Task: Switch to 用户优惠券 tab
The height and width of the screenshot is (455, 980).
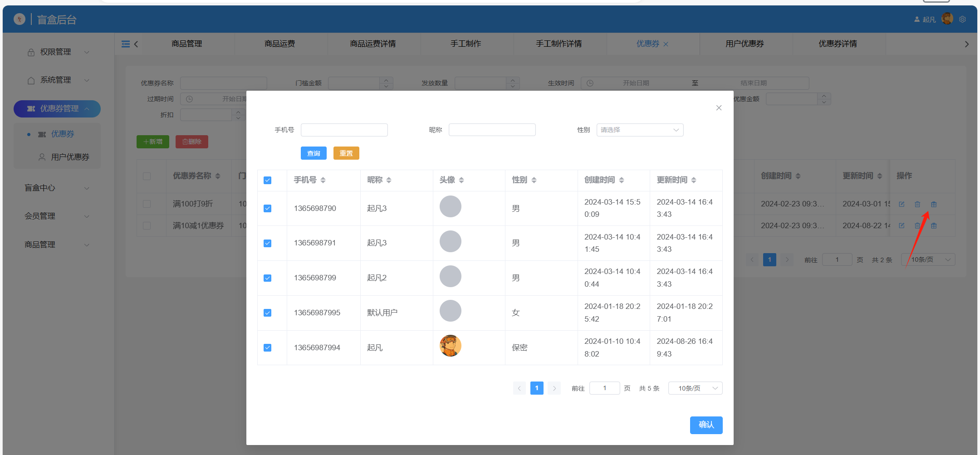Action: (745, 44)
